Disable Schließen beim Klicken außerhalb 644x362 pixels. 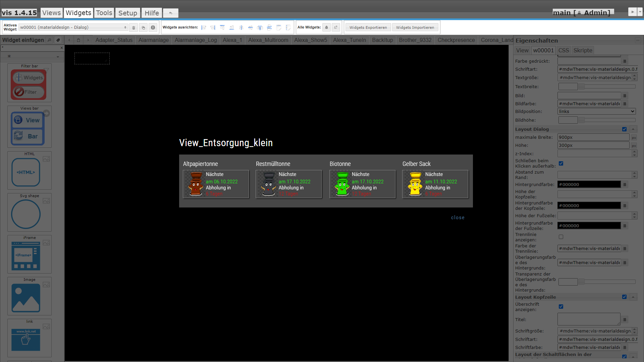(561, 163)
